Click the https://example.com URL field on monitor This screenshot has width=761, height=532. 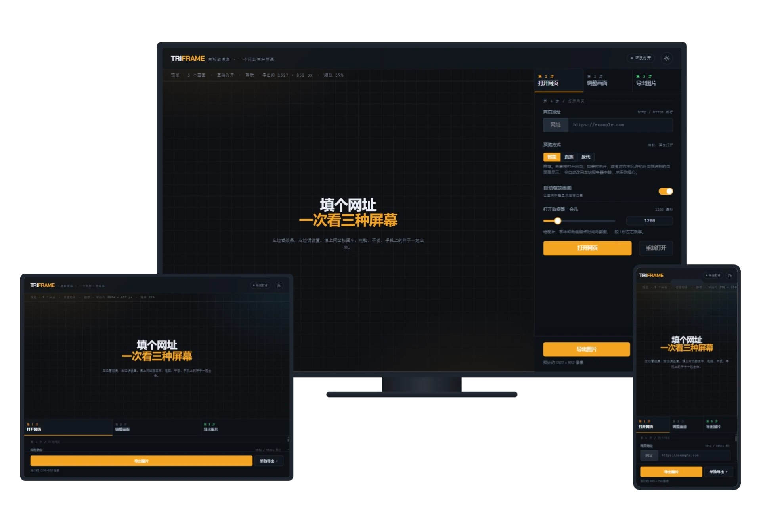pos(620,125)
